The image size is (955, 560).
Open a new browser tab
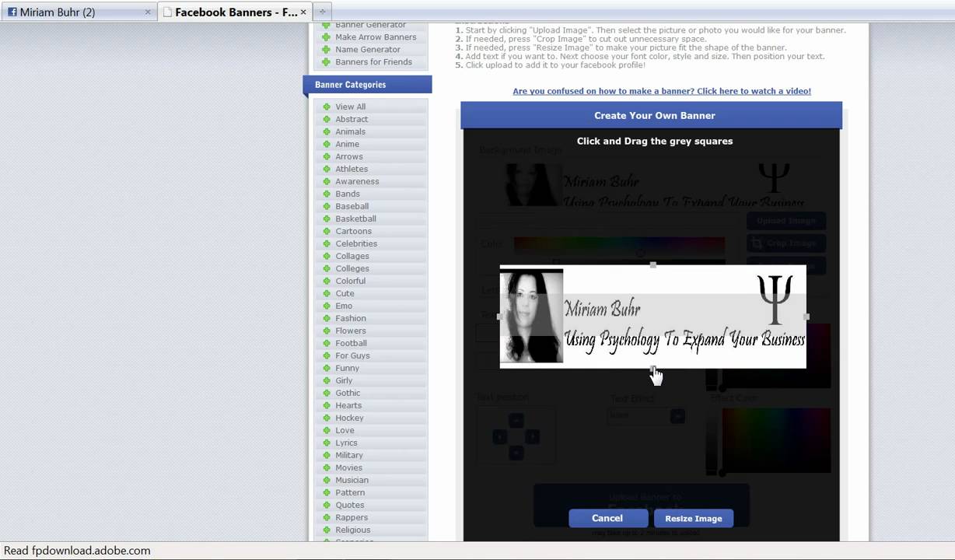click(x=322, y=12)
